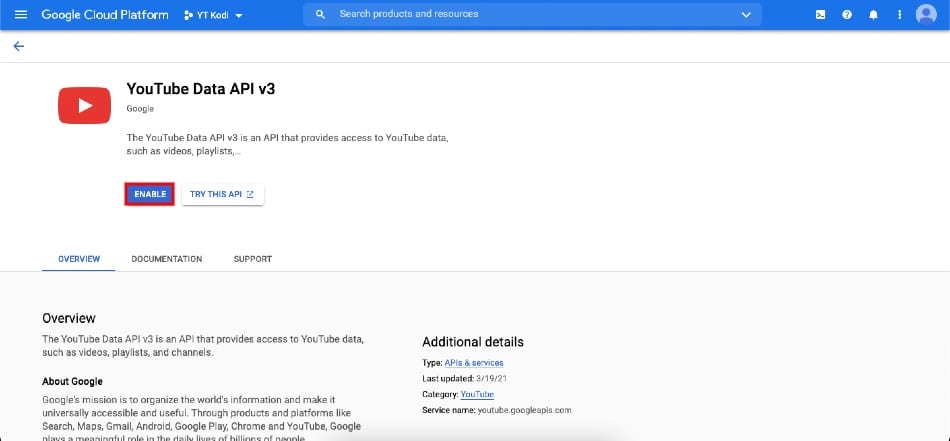Go back using the arrow icon
Screen dimensions: 950x441
[19, 46]
